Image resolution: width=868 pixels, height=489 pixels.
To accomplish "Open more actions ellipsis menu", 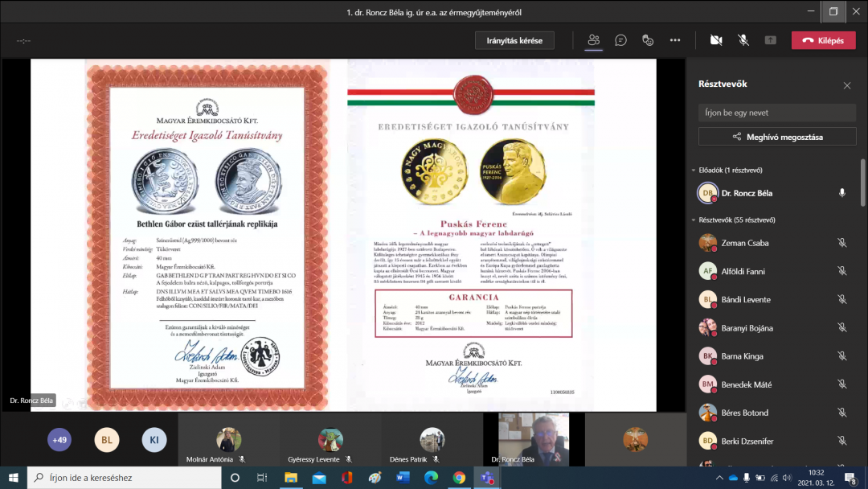I will (675, 40).
